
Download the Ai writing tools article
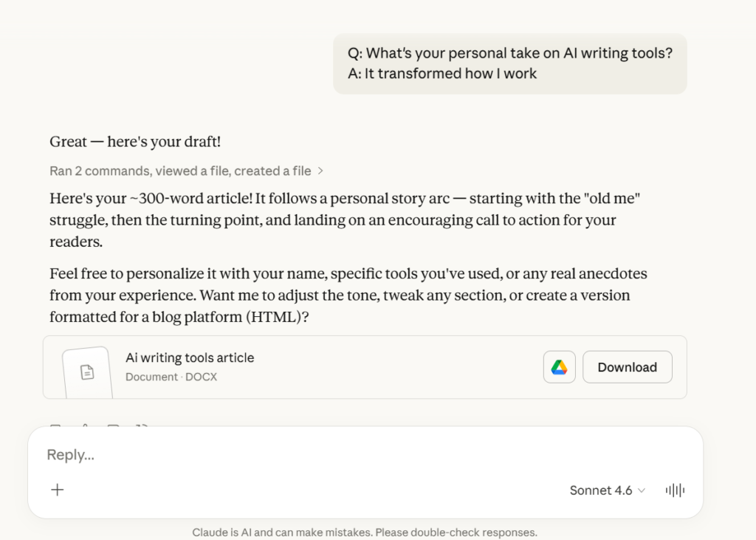pyautogui.click(x=628, y=367)
